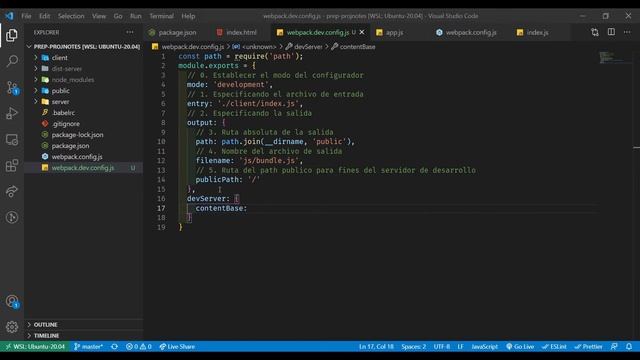Open the Edit menu
The width and height of the screenshot is (640, 360).
click(x=44, y=16)
